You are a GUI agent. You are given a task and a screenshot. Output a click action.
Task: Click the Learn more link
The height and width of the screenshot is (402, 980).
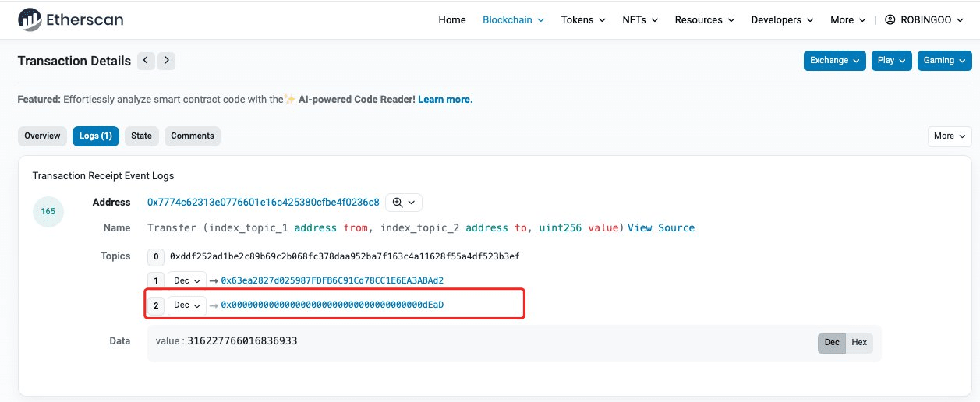[445, 100]
